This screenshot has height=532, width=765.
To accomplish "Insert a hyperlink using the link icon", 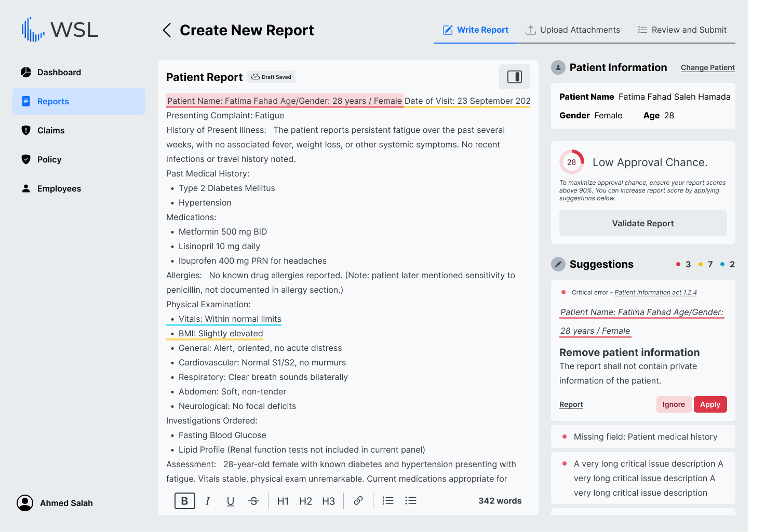I will (x=358, y=501).
